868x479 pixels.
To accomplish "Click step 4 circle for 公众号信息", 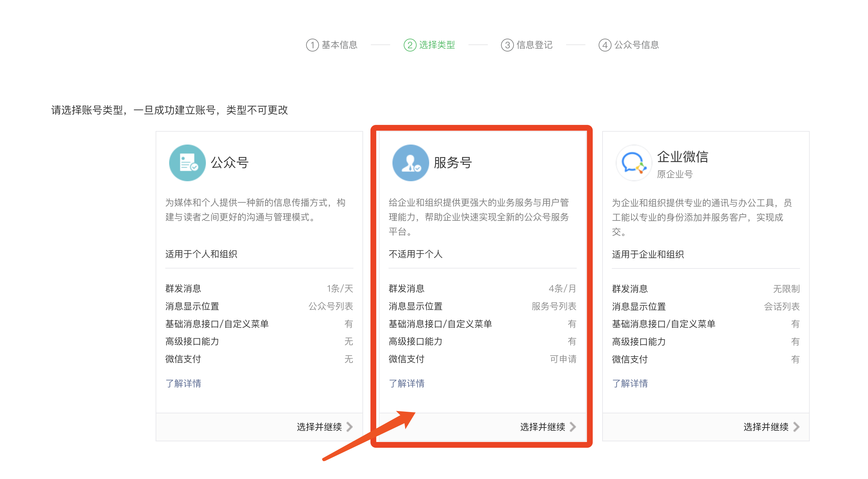I will pyautogui.click(x=605, y=45).
